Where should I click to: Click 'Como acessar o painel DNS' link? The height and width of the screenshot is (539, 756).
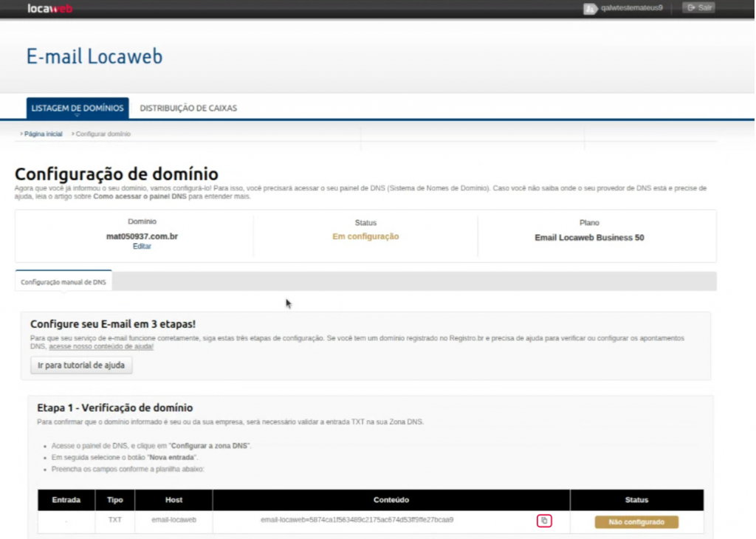[x=140, y=196]
